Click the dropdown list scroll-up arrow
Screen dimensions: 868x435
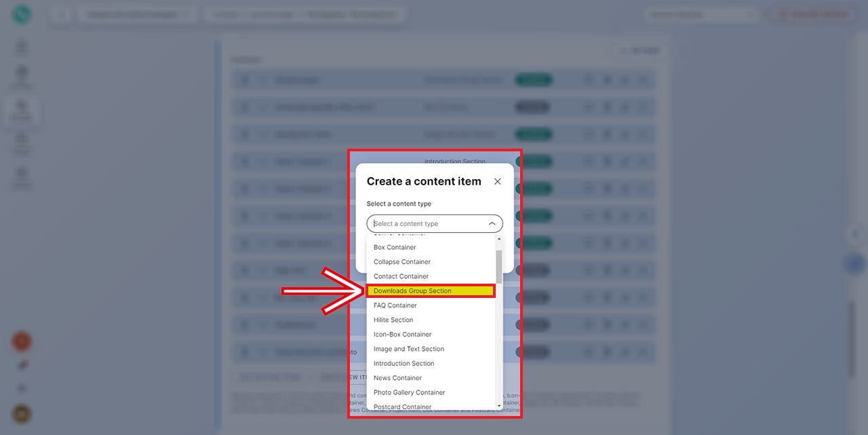[x=499, y=239]
